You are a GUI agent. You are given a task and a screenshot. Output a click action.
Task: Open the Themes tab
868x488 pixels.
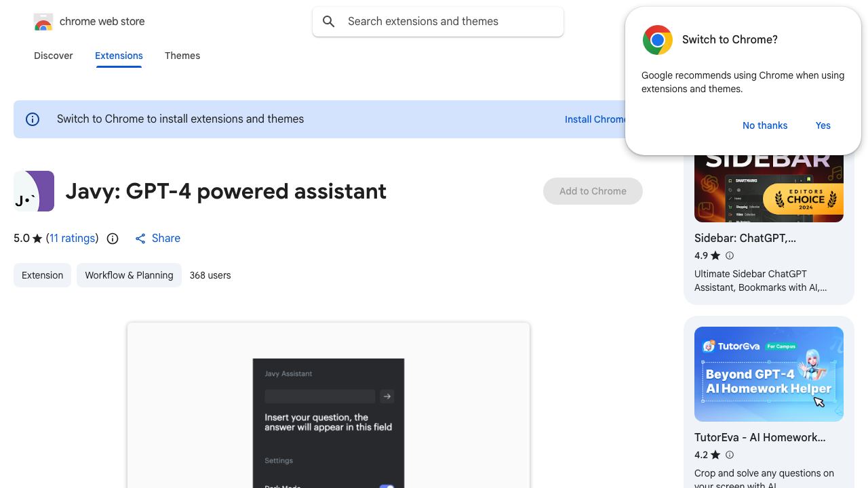click(182, 56)
